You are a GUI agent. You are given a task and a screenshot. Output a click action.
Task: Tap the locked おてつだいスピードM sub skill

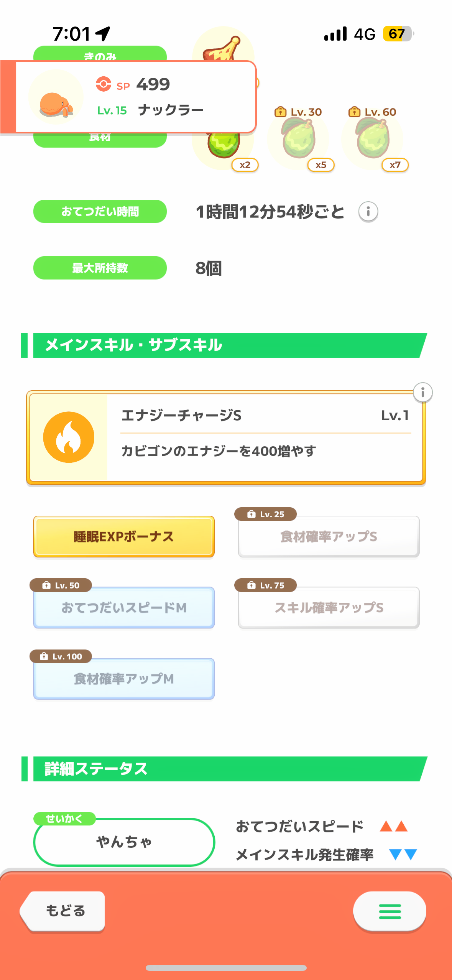coord(124,607)
